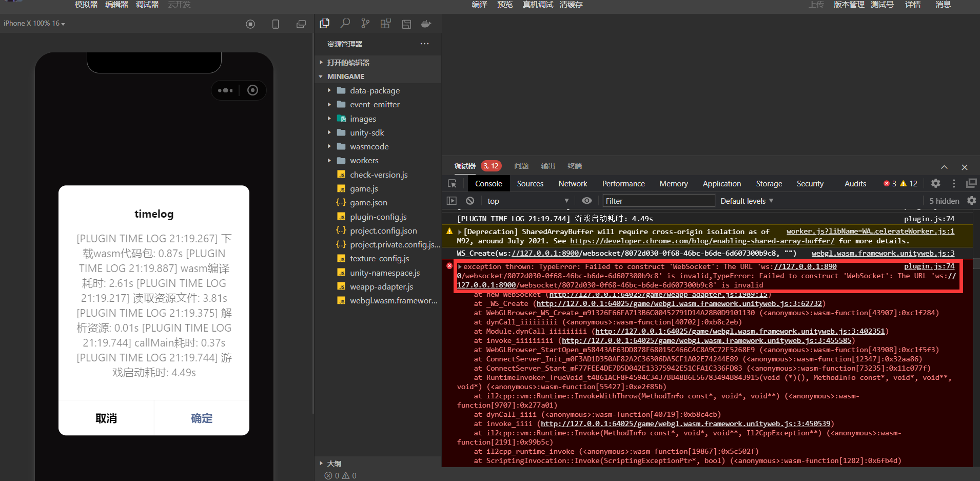Image resolution: width=980 pixels, height=481 pixels.
Task: Switch to the Sources tab
Action: (530, 183)
